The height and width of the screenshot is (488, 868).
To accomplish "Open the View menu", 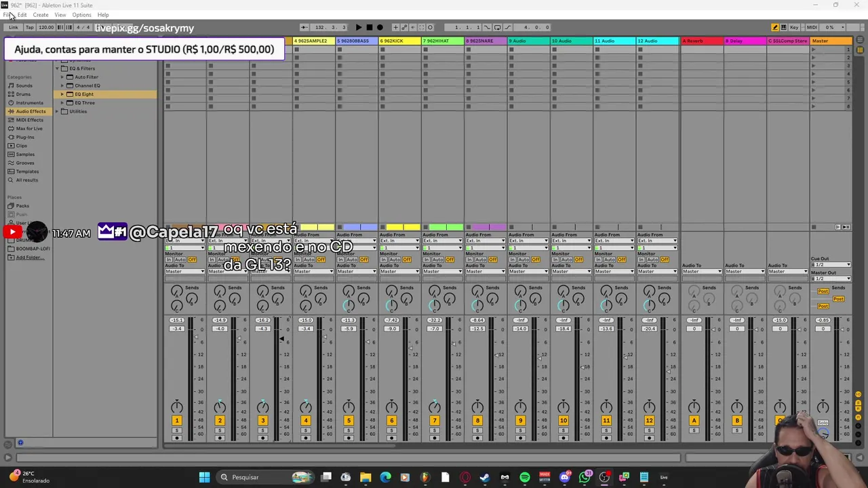I will (60, 15).
